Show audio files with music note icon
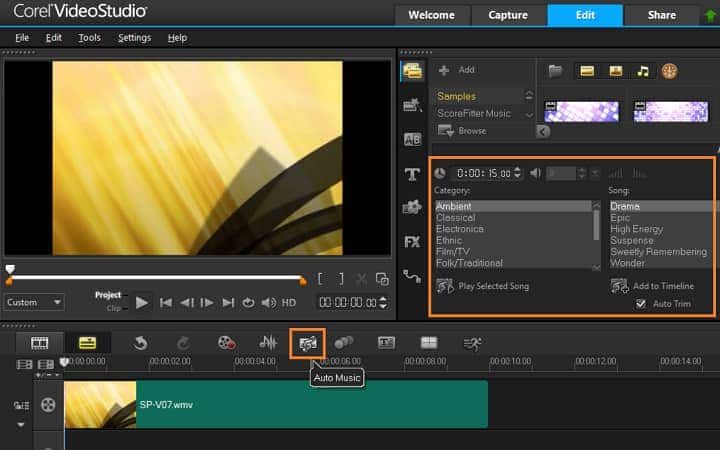 point(643,71)
